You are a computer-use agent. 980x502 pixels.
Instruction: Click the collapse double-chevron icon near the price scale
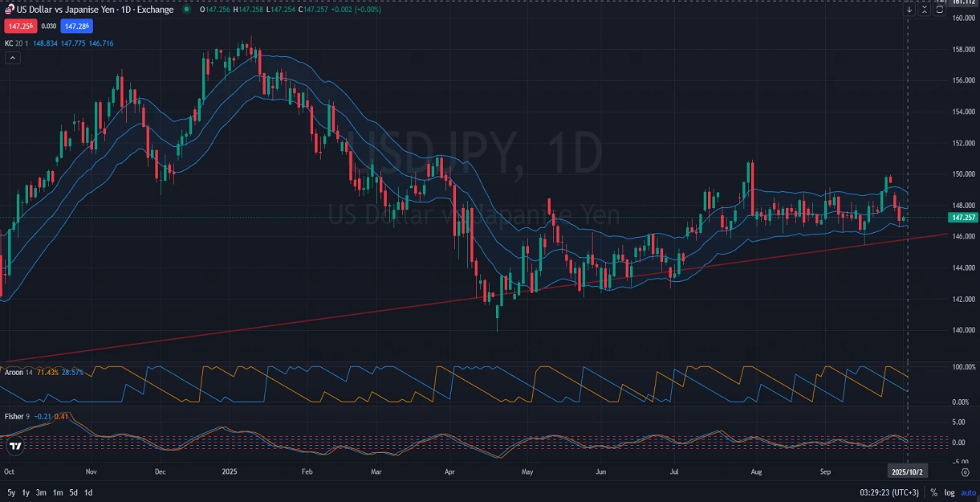[x=925, y=9]
